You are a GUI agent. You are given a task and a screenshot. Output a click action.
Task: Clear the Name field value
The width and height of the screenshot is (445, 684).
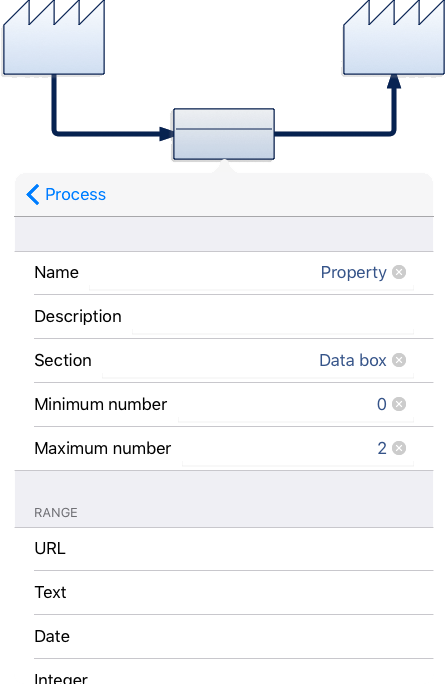point(399,272)
